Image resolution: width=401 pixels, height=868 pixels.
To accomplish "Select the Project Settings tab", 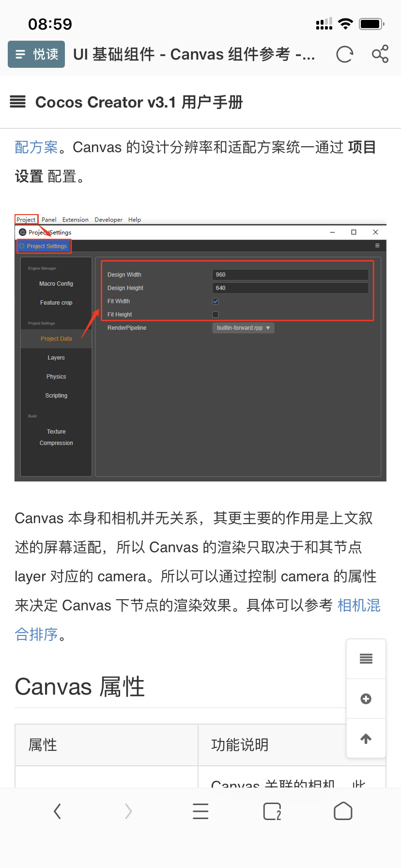I will (x=44, y=246).
